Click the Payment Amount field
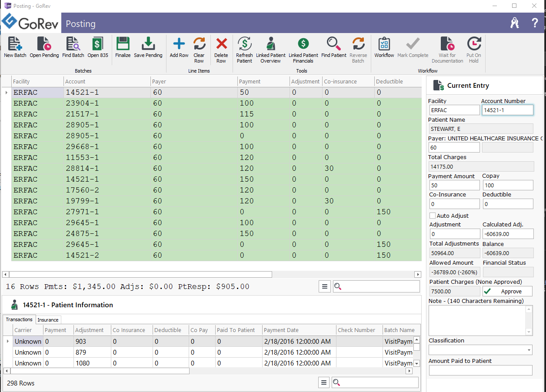Screen dimensions: 546x392 (454, 185)
